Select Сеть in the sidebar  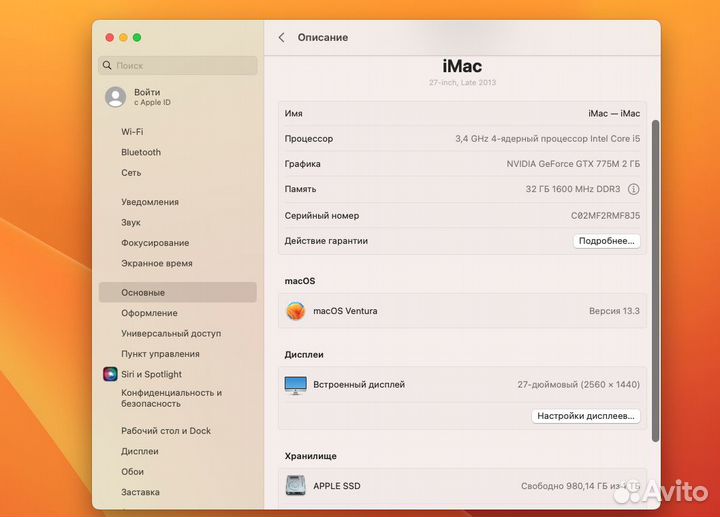tap(178, 173)
